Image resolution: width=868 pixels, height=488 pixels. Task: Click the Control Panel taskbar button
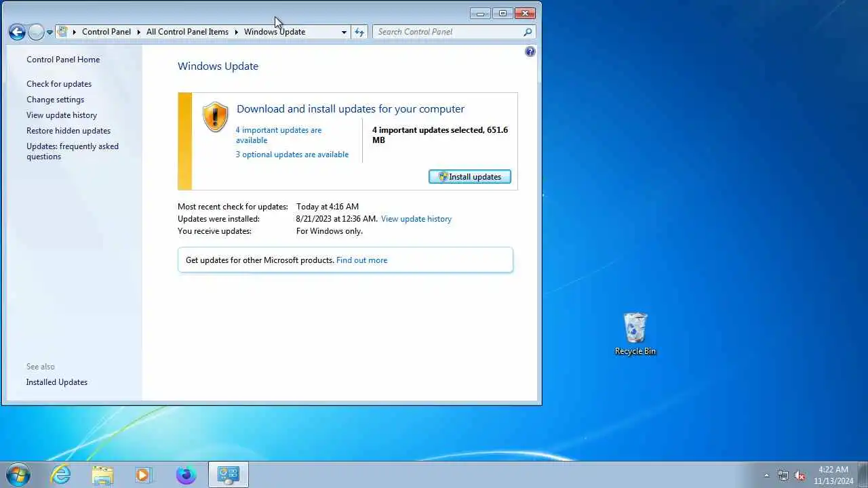(x=229, y=474)
